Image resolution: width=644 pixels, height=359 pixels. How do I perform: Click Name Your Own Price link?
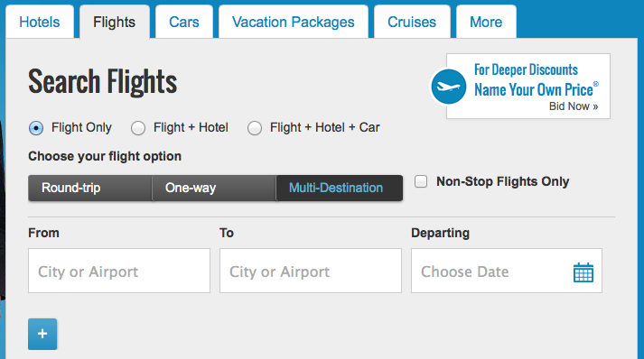pos(536,89)
